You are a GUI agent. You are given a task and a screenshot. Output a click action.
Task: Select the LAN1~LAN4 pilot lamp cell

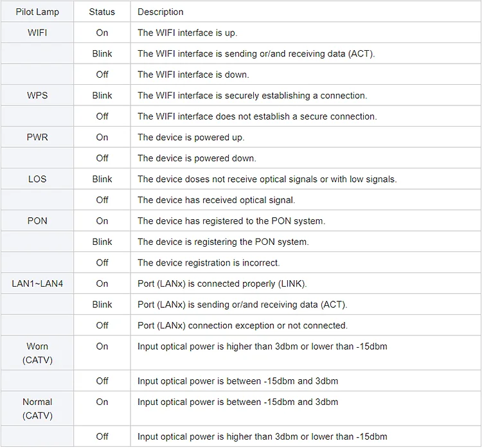click(x=37, y=283)
